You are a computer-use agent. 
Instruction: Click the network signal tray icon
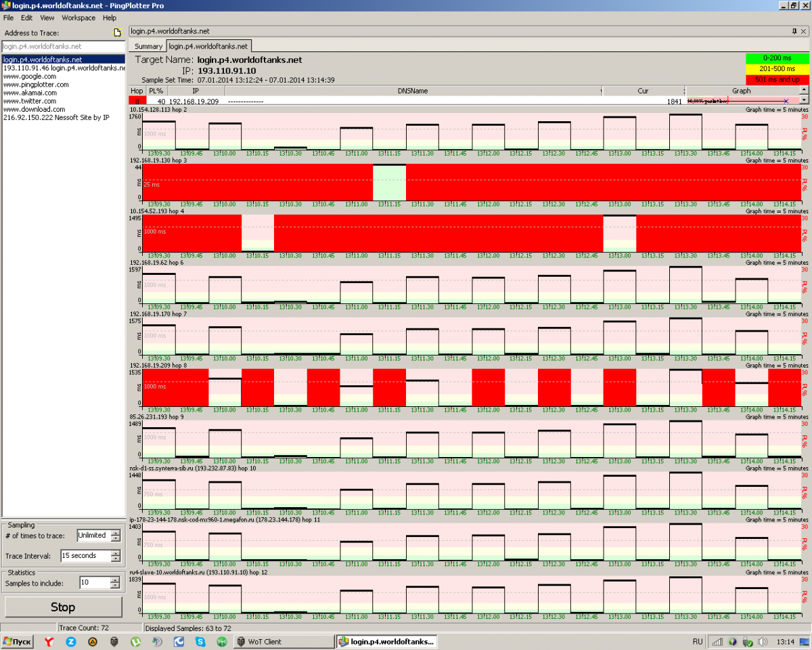(717, 641)
